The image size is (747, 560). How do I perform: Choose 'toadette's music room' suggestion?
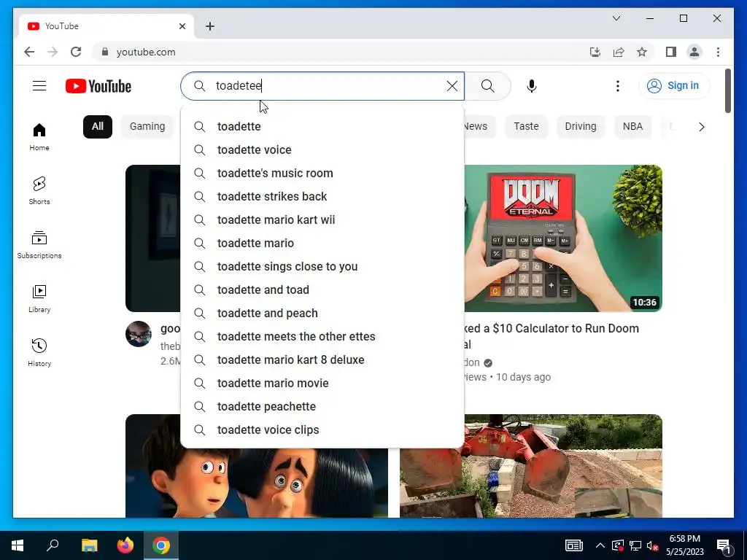tap(322, 174)
